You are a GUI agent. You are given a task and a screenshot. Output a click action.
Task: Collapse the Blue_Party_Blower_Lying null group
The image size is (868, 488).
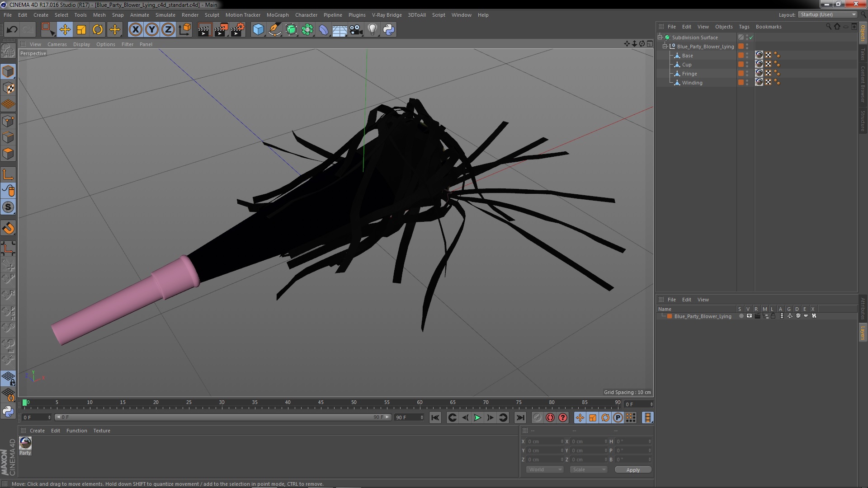[x=665, y=46]
